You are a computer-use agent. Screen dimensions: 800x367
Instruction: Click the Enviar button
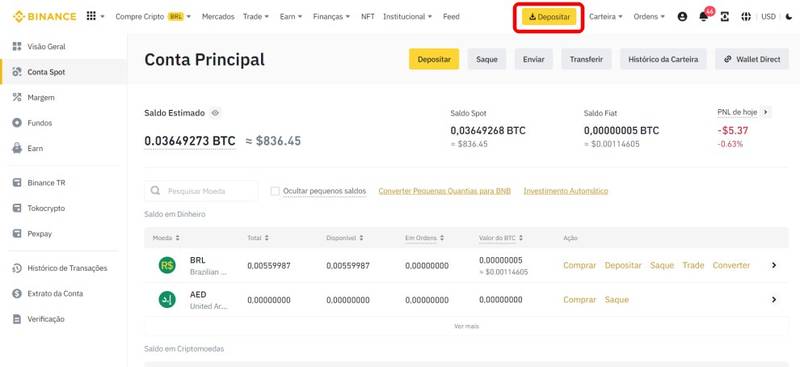[534, 59]
